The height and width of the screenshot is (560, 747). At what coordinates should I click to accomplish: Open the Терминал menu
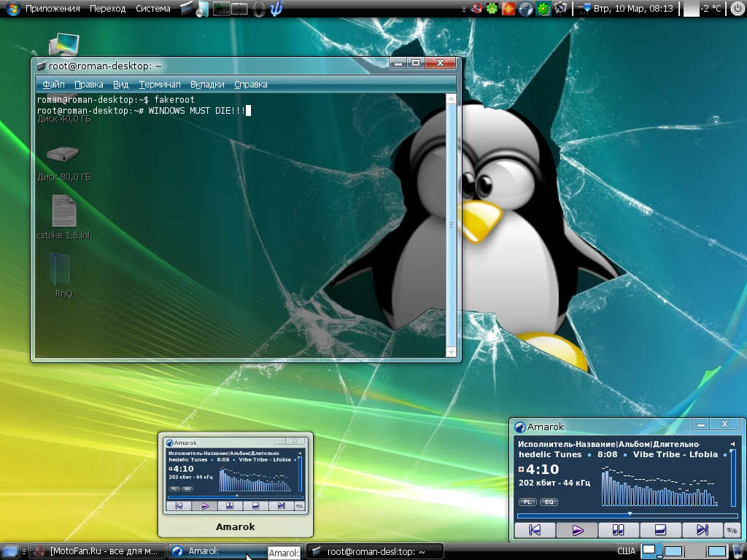pyautogui.click(x=160, y=85)
